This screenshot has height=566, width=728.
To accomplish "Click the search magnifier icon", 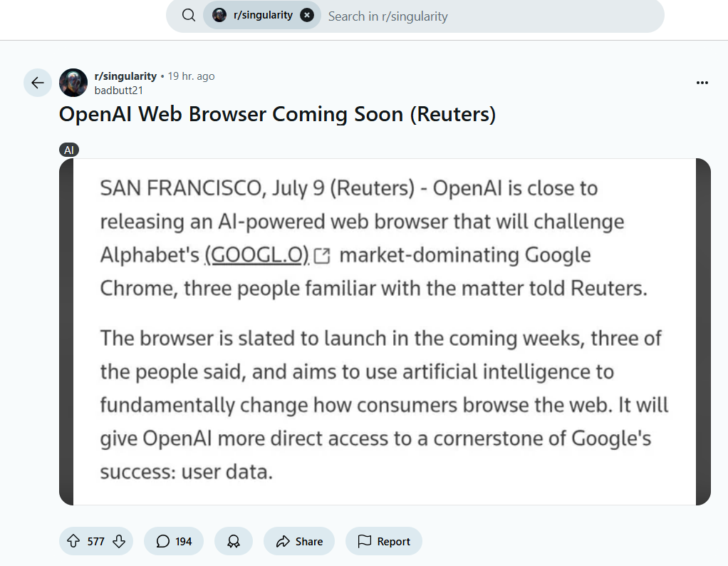I will (x=187, y=14).
